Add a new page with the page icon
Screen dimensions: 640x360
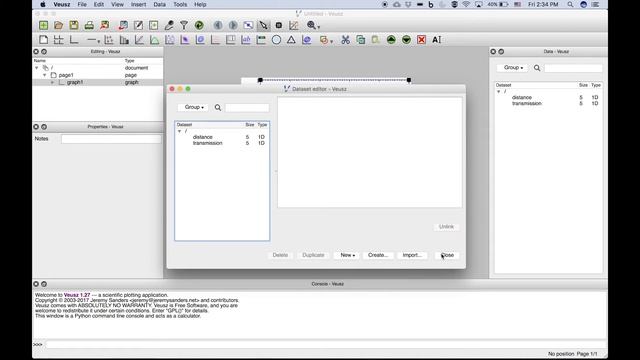(x=43, y=40)
